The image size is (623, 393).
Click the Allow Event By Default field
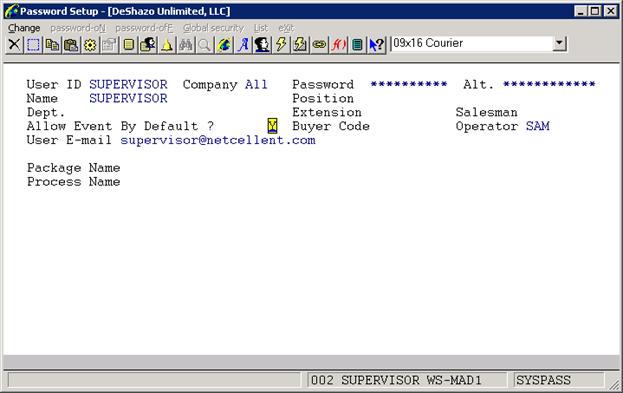(272, 126)
